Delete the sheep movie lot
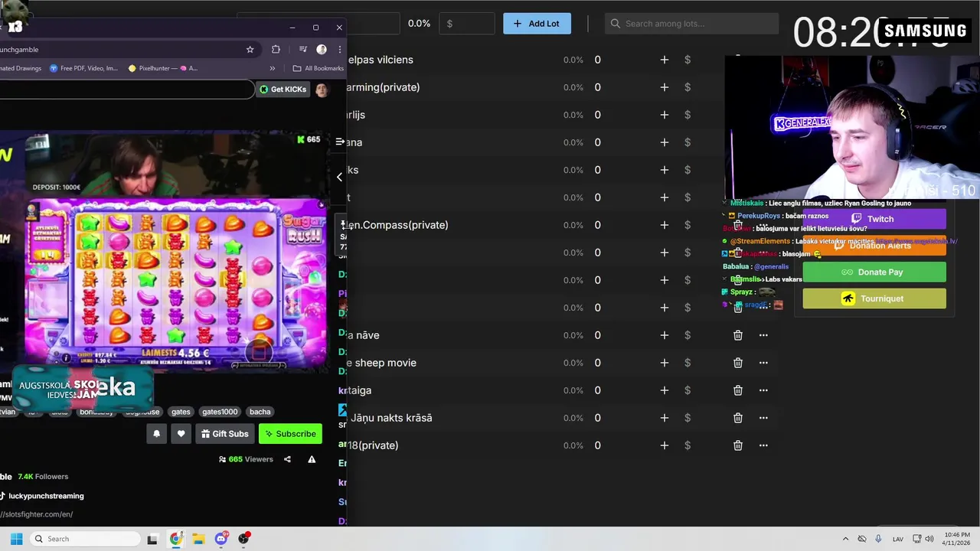980x551 pixels. [738, 363]
